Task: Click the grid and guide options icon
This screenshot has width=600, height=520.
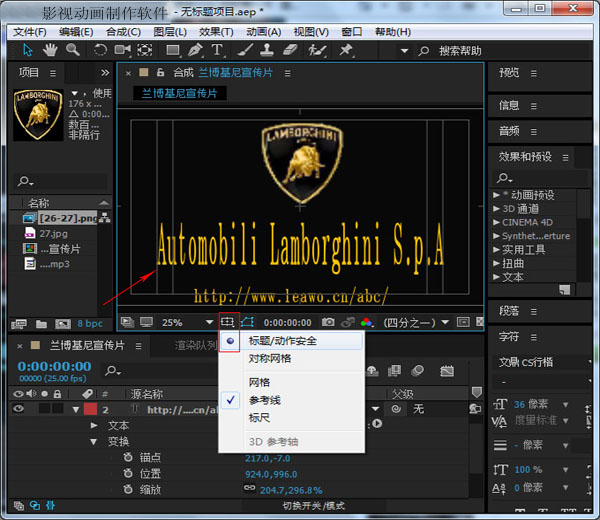Action: [227, 322]
